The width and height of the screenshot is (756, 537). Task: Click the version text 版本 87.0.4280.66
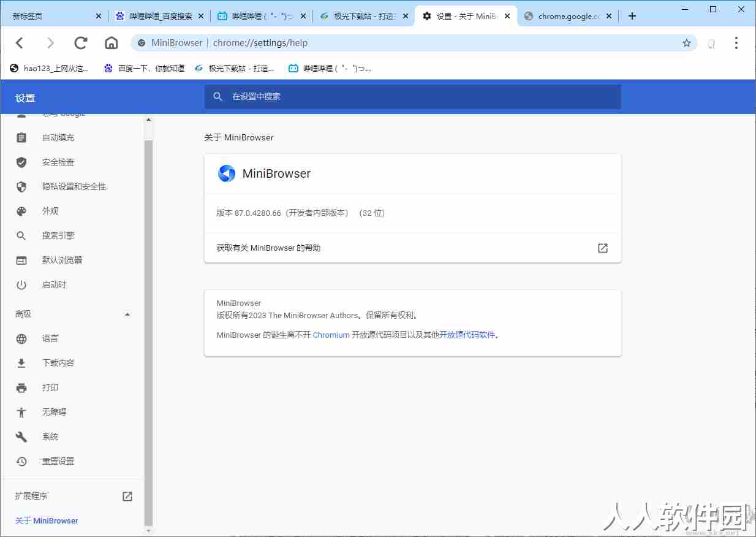301,213
